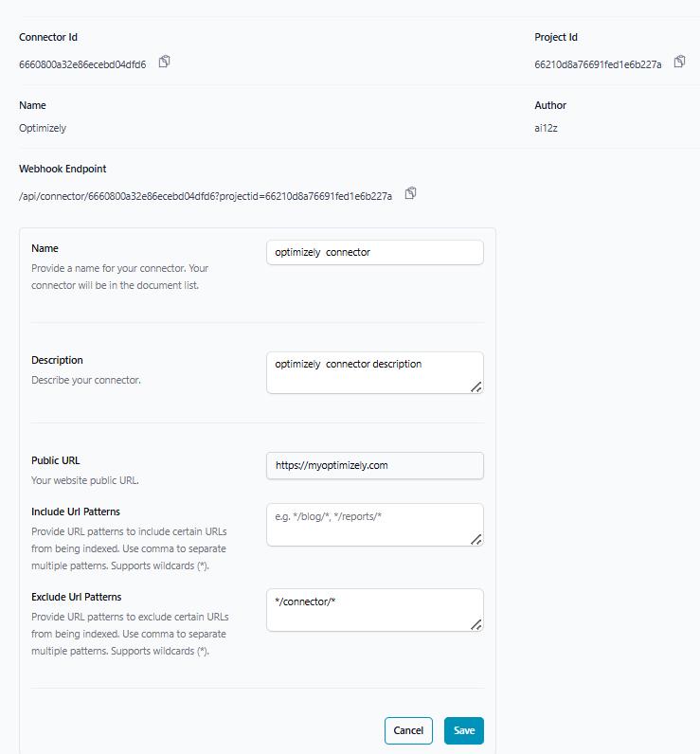700x754 pixels.
Task: Click the Exclude Url Patterns resize grip
Action: pyautogui.click(x=476, y=624)
